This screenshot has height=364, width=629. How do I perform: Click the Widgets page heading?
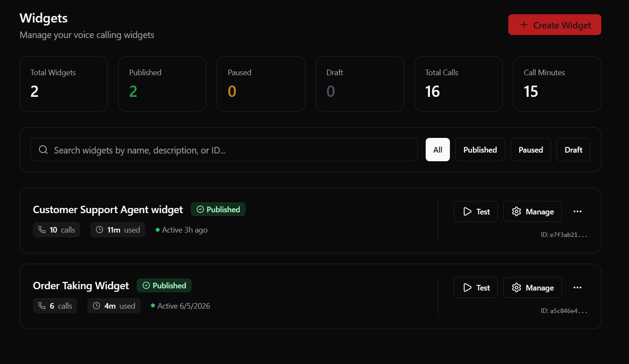coord(44,18)
